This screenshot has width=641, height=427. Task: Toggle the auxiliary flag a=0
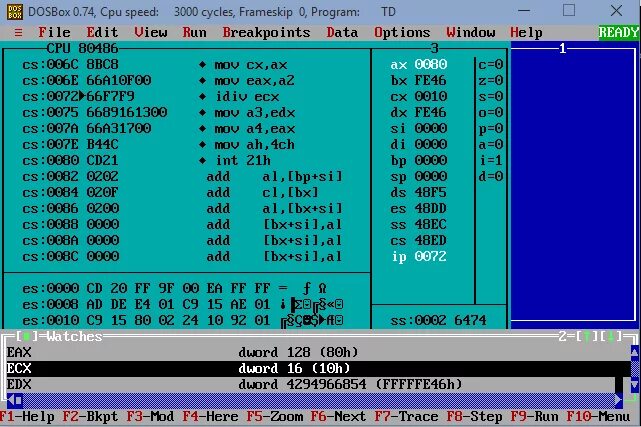(491, 144)
